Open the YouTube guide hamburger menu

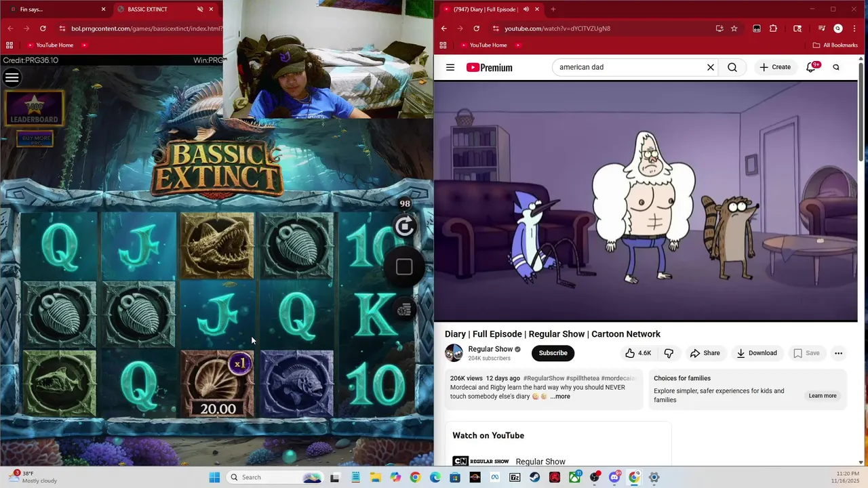coord(450,67)
